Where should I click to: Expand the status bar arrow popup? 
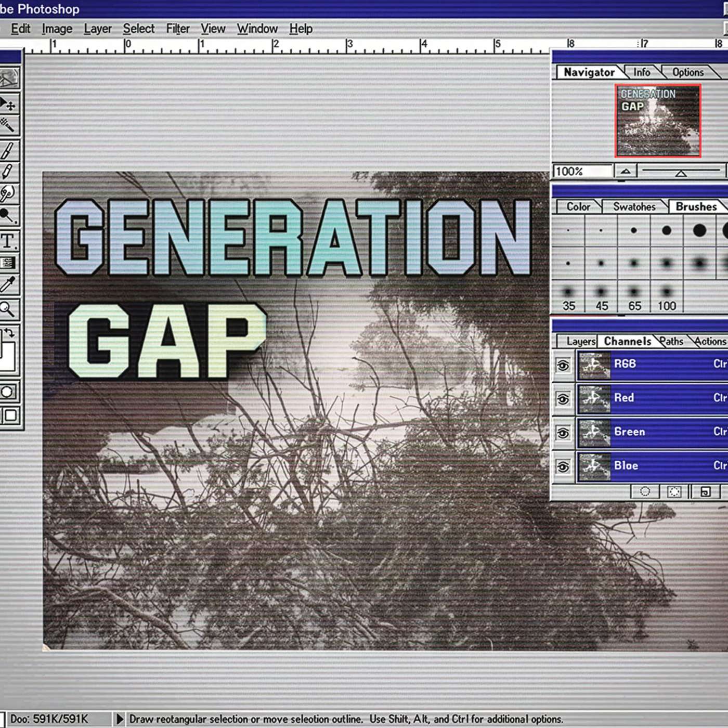(x=120, y=719)
